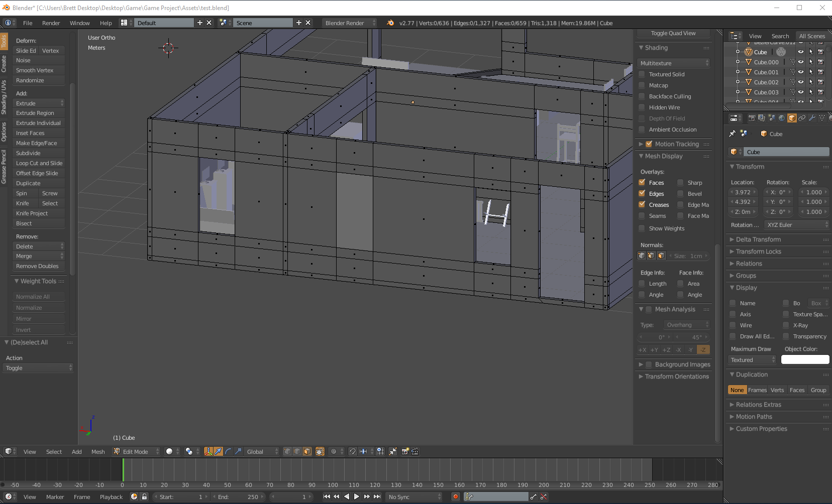Enable X-Ray display checkbox

(x=786, y=325)
